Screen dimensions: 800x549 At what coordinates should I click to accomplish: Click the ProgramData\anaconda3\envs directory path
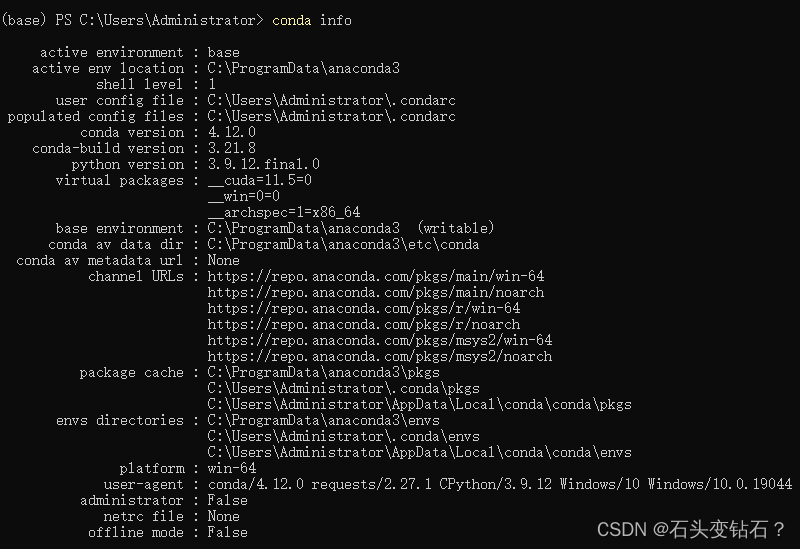tap(323, 420)
